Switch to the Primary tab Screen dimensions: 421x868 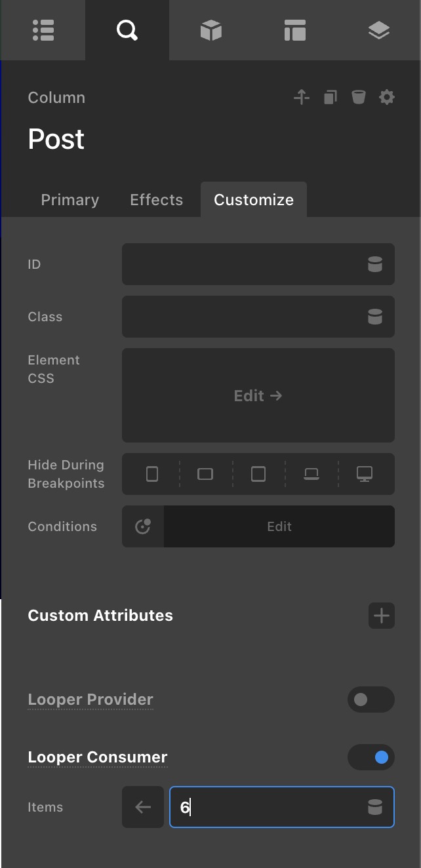70,200
